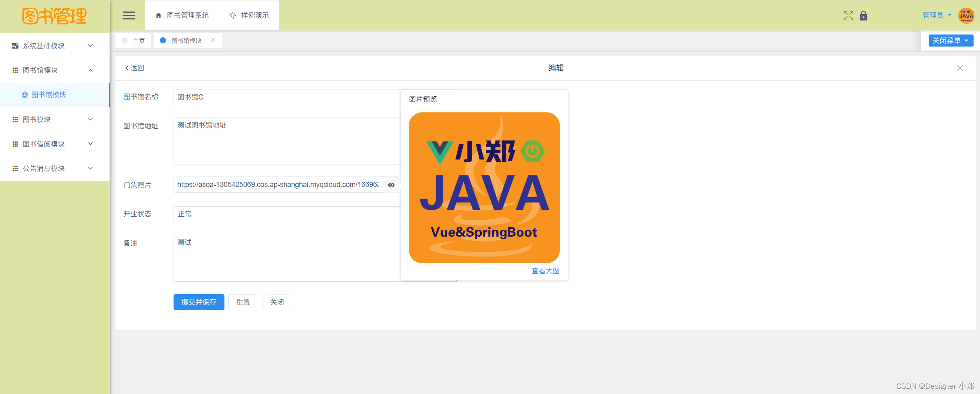The height and width of the screenshot is (394, 980).
Task: Click the home icon beside 图书管理系统
Action: (158, 15)
